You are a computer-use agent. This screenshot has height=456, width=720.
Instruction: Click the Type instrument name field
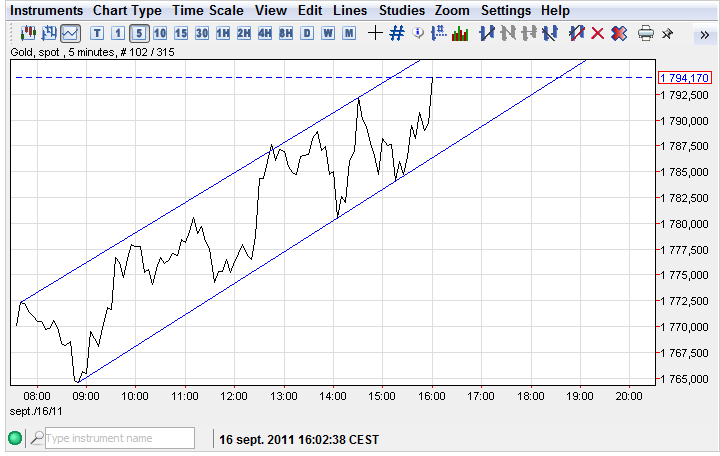pyautogui.click(x=118, y=438)
